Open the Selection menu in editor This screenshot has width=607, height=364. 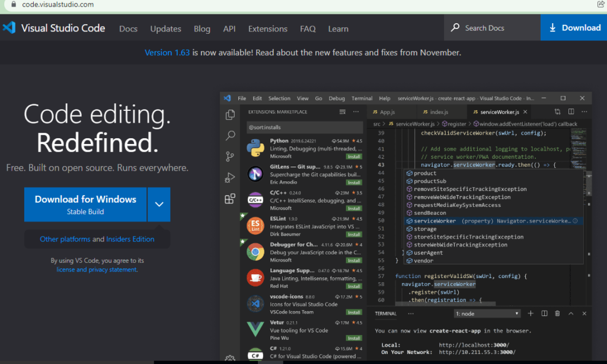click(x=279, y=98)
